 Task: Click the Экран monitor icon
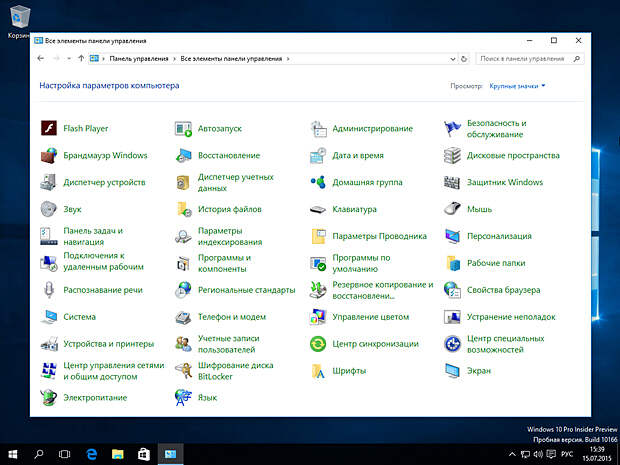click(x=452, y=370)
